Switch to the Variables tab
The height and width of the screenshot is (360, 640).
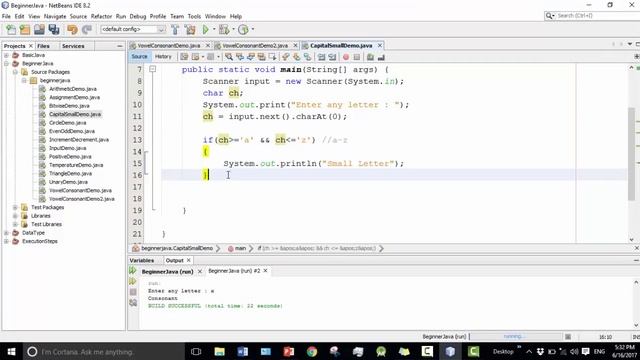pos(142,260)
